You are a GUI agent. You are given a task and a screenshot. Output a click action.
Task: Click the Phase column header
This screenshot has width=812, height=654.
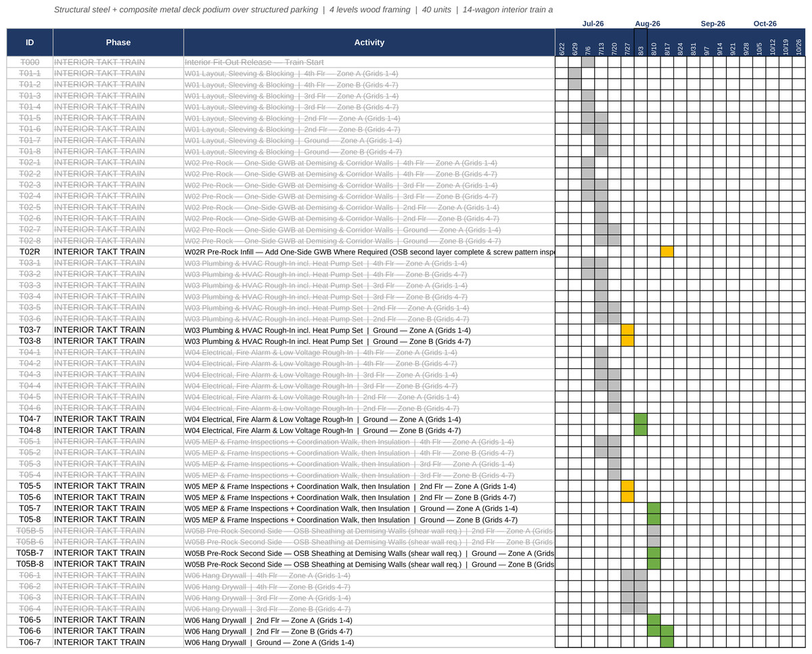118,43
